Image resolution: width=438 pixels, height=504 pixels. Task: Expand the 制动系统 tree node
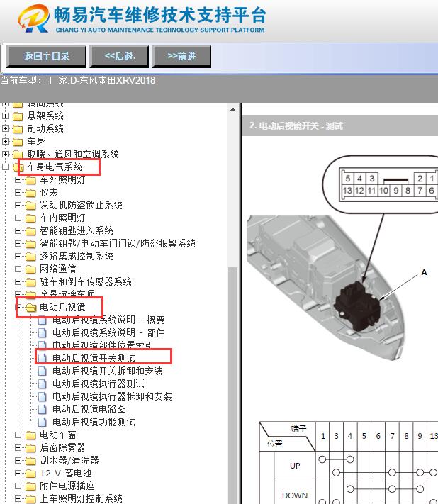pyautogui.click(x=5, y=128)
